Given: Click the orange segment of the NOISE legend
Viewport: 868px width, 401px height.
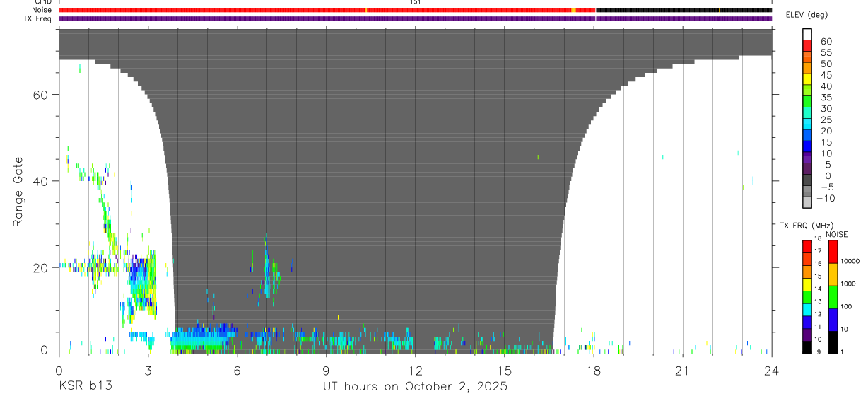Looking at the screenshot, I should click(x=833, y=274).
